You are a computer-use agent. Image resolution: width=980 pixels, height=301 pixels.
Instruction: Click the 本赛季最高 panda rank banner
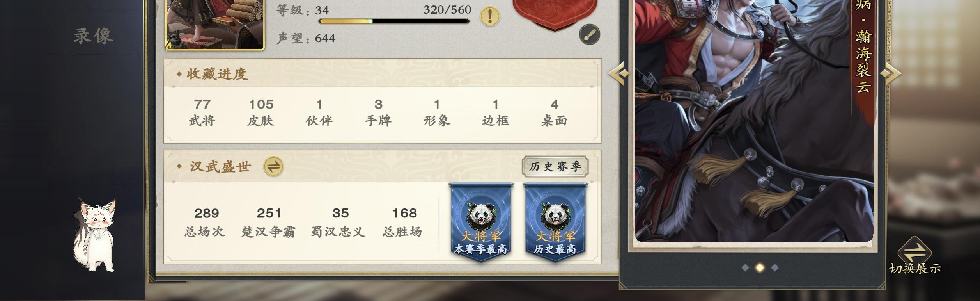[481, 221]
